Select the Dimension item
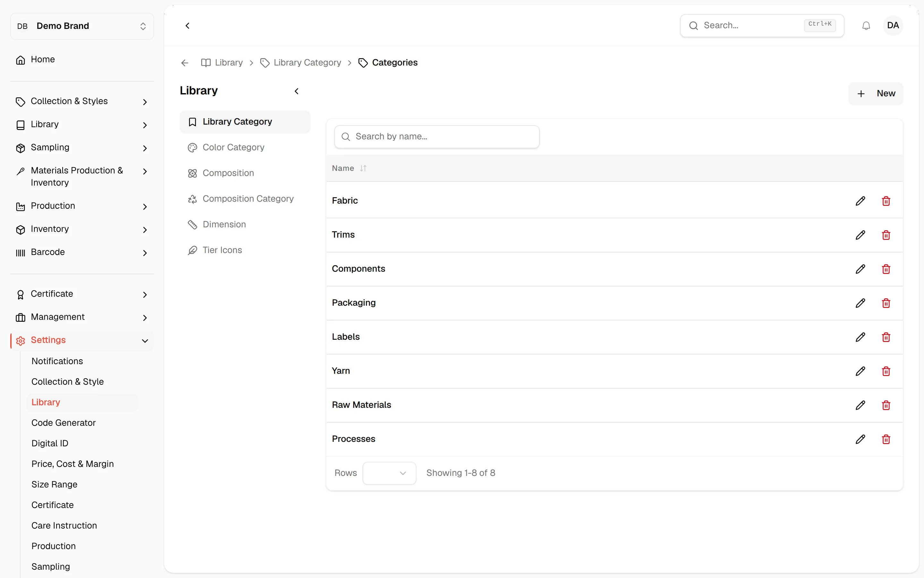Screen dimensions: 924x578 245,224
